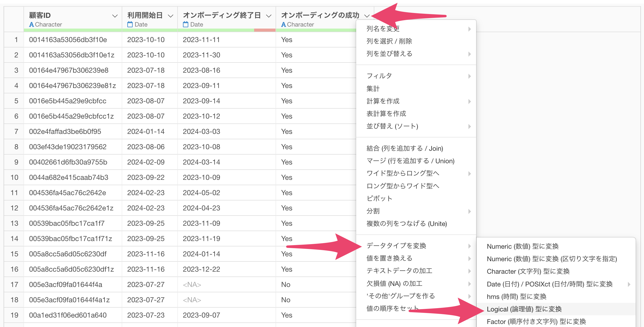Select 列を選択 / 削除 menu entry
Screen dimensions: 644x327
[416, 41]
